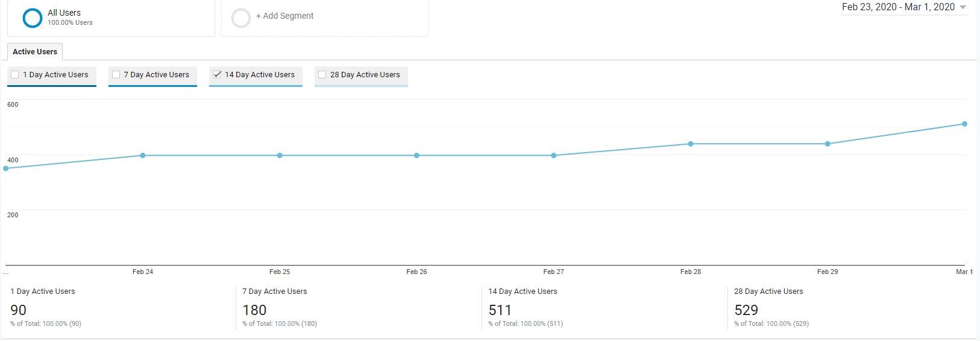Uncheck the 14 Day Active Users checkbox
Screen dimensions: 980x341
point(217,75)
